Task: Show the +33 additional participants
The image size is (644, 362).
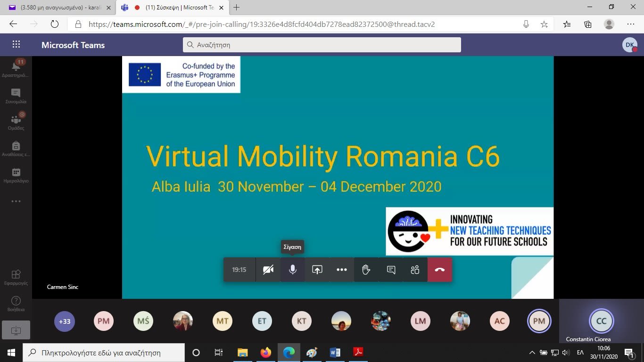Action: [65, 321]
